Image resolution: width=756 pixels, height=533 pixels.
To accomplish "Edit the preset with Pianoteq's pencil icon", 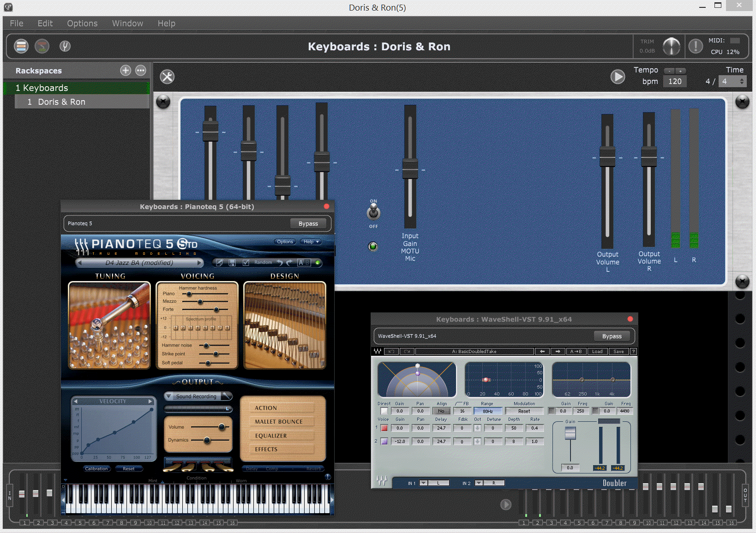I will coord(220,262).
